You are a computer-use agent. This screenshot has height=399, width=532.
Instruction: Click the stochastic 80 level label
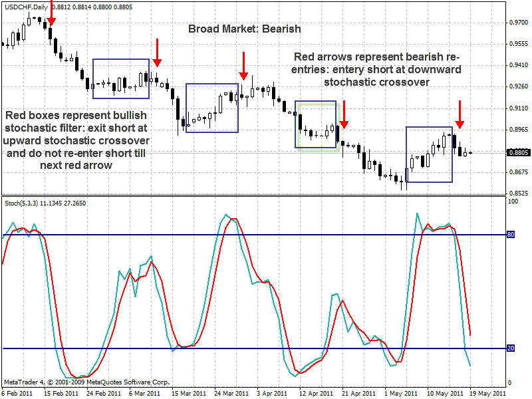(511, 235)
